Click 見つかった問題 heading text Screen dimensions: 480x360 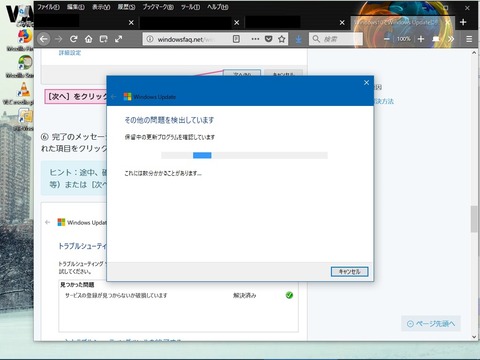(x=77, y=285)
